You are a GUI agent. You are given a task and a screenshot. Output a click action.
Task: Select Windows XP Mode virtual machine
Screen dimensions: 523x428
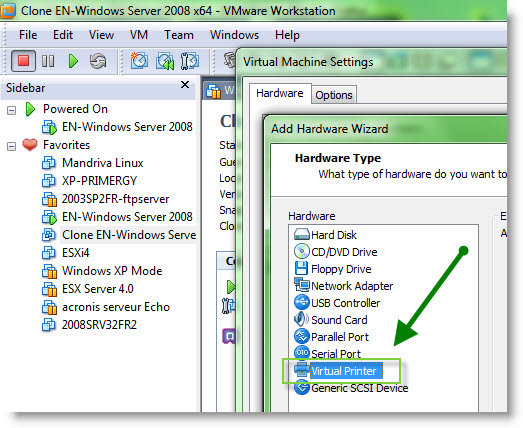112,271
